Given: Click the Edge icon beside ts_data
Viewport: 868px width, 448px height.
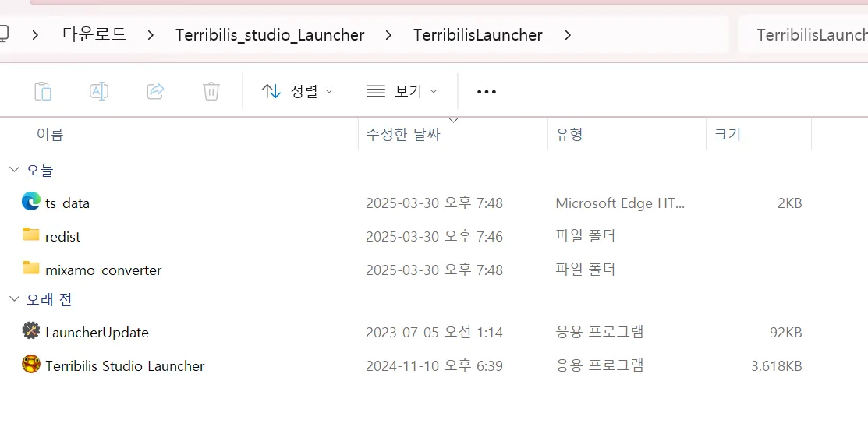Looking at the screenshot, I should pyautogui.click(x=31, y=201).
